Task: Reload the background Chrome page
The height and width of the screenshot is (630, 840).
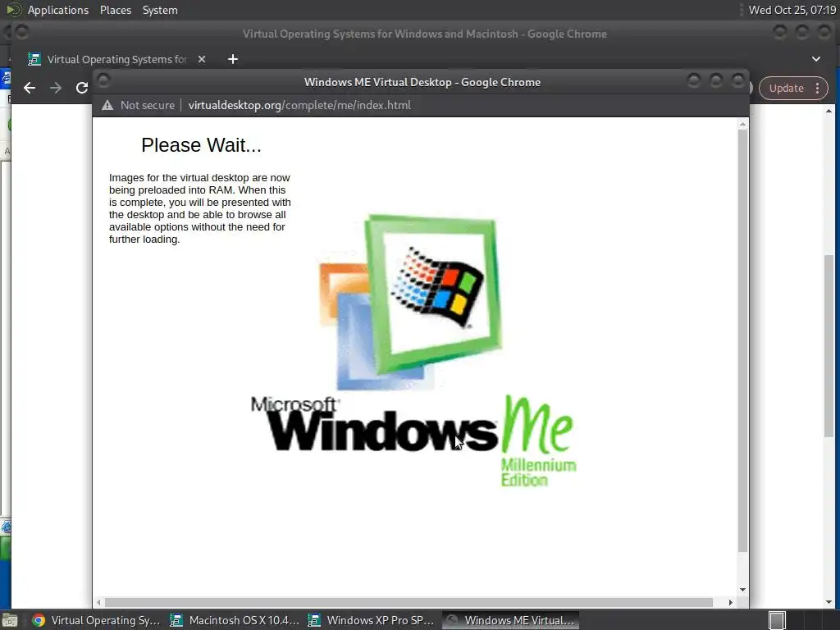Action: [x=81, y=88]
